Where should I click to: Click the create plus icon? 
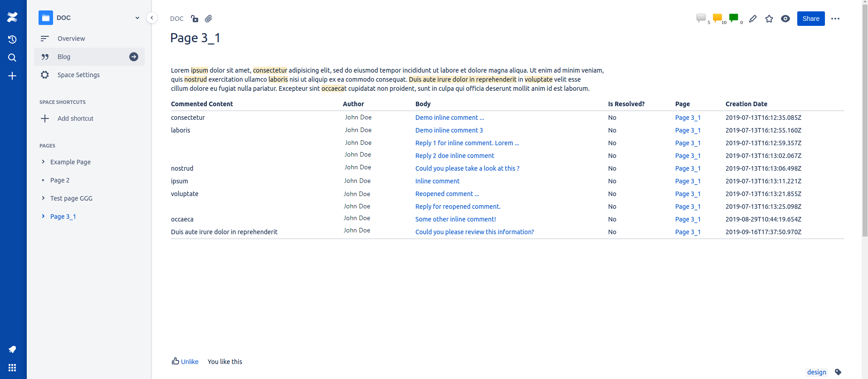12,76
